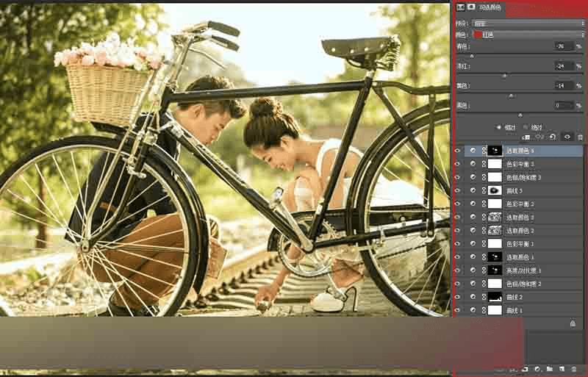This screenshot has width=588, height=377.
Task: Click the delete layer trash icon at the layers panel bottom
Action: pyautogui.click(x=573, y=370)
